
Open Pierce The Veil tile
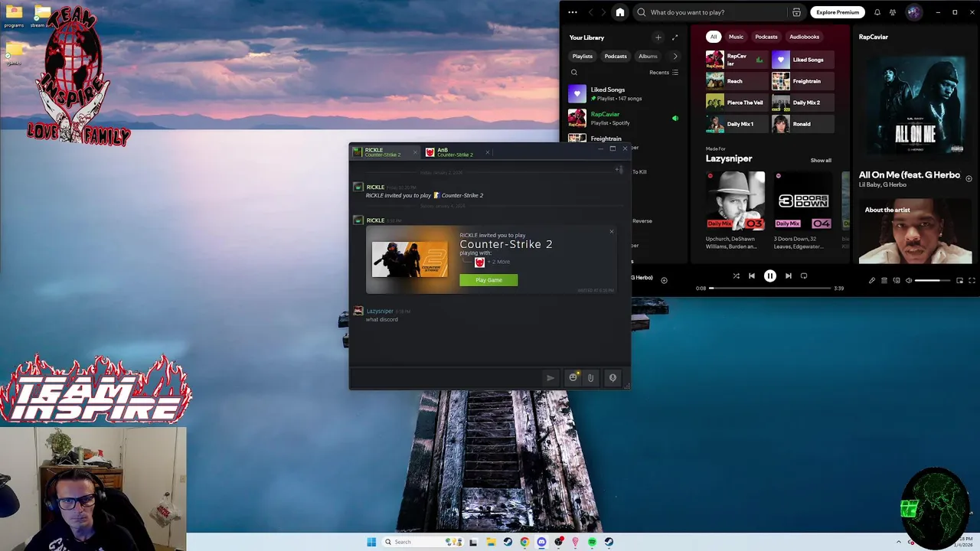click(x=737, y=103)
